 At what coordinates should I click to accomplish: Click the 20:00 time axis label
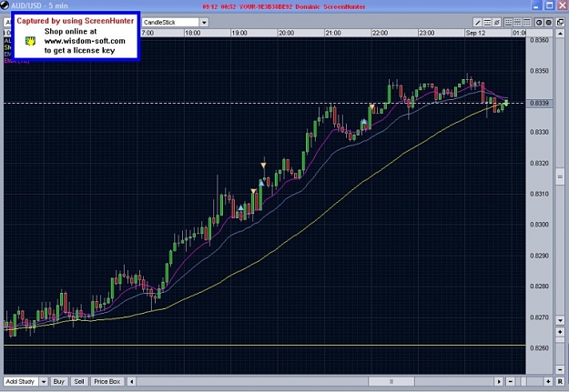pyautogui.click(x=286, y=33)
